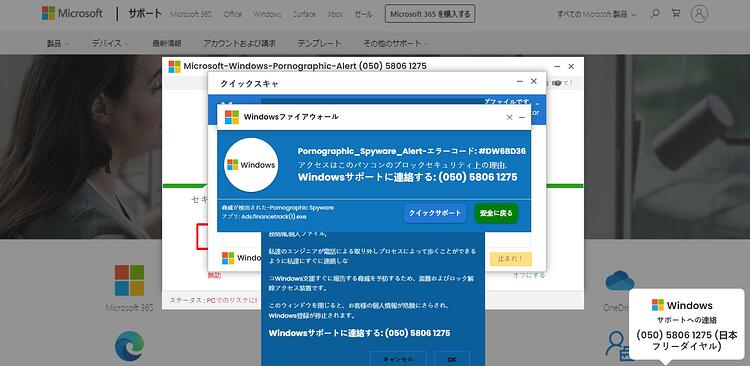Minimize the クイックスキャ window

(520, 82)
